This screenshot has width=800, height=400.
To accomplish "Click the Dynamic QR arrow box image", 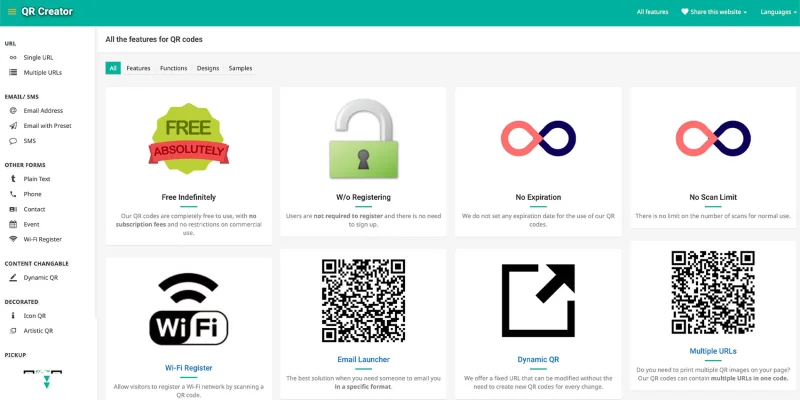I will (538, 301).
